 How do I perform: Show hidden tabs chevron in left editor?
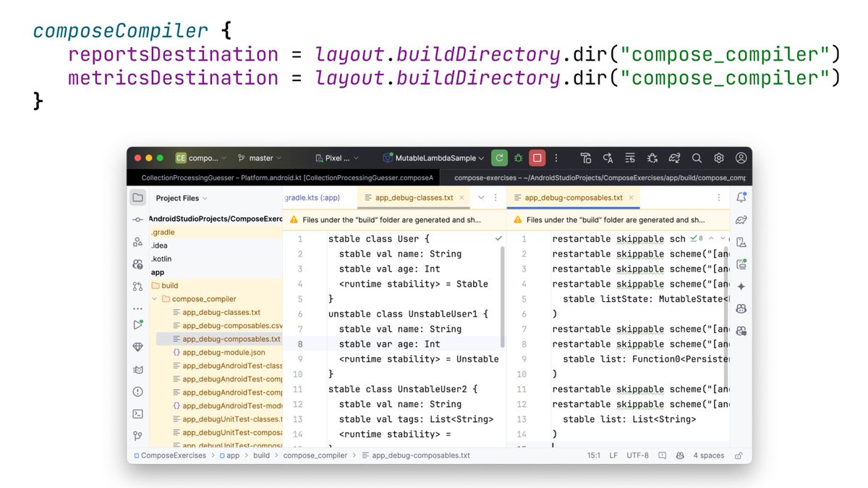[482, 198]
